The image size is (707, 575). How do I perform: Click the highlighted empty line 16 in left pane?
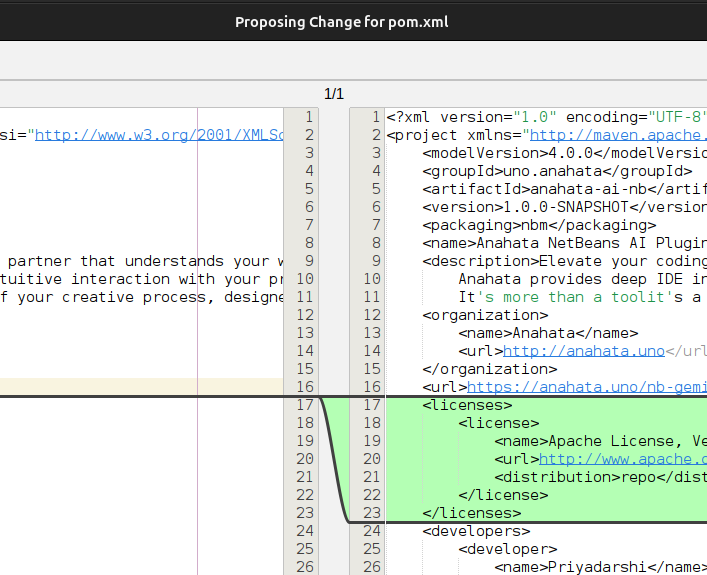[x=141, y=387]
